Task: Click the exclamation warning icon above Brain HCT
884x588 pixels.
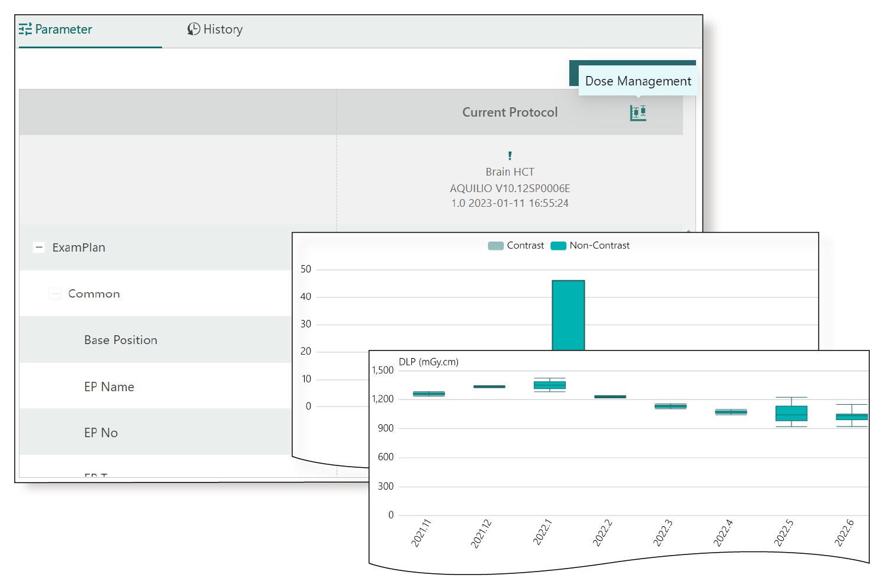Action: [x=510, y=156]
